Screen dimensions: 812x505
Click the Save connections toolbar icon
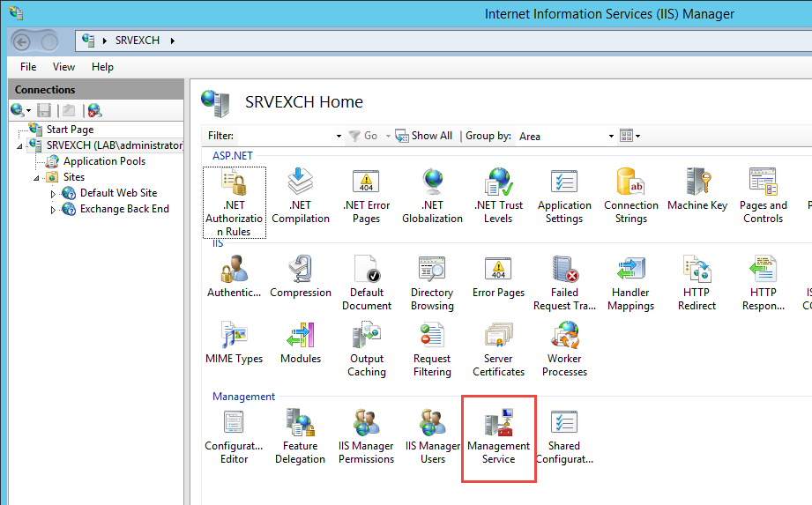coord(44,110)
